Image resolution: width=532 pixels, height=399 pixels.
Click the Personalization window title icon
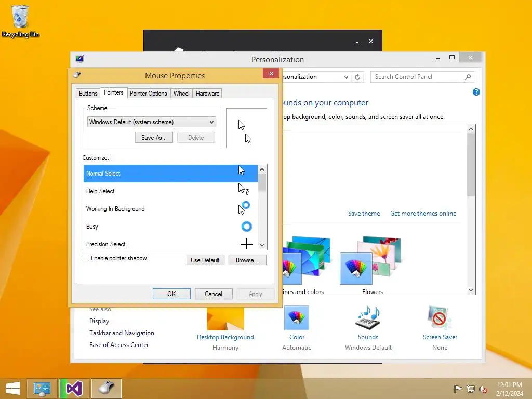point(79,59)
